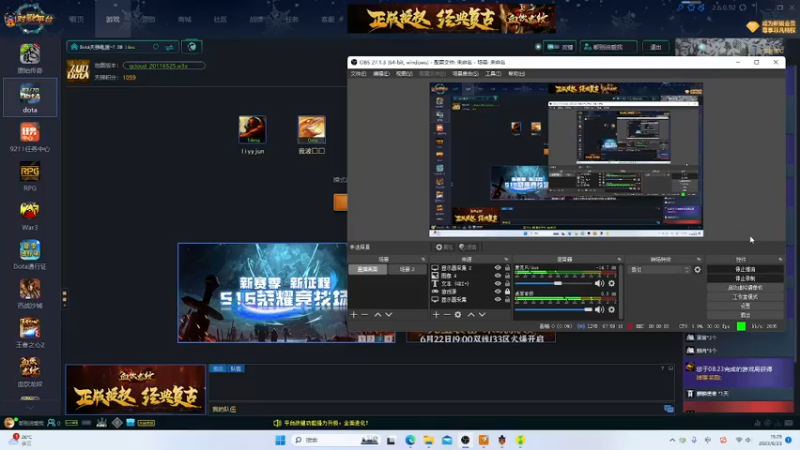This screenshot has height=450, width=800.
Task: Show hidden icons in the system tray
Action: coord(672,440)
